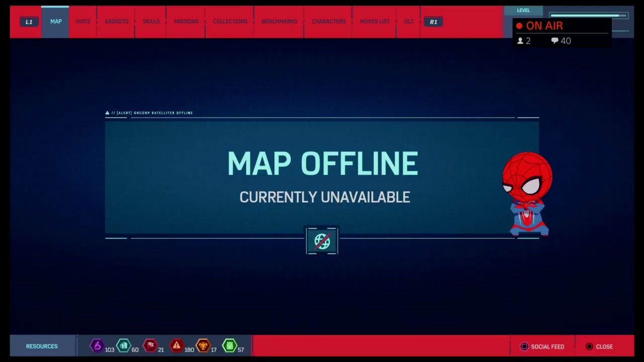Click the crossed-out globe offline icon
This screenshot has height=362, width=644.
coord(322,241)
